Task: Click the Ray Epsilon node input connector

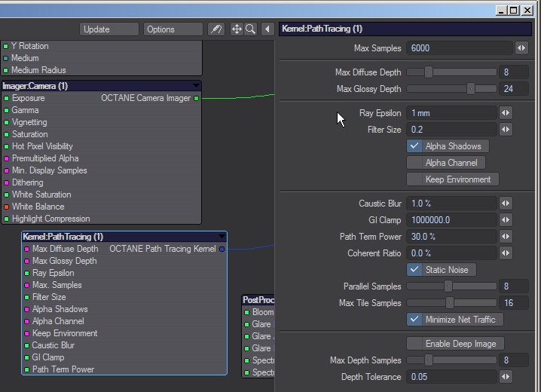Action: coord(27,273)
